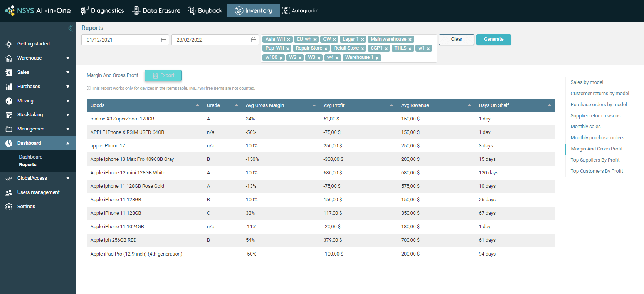
Task: Open the Diagnostics module tab
Action: (x=102, y=10)
